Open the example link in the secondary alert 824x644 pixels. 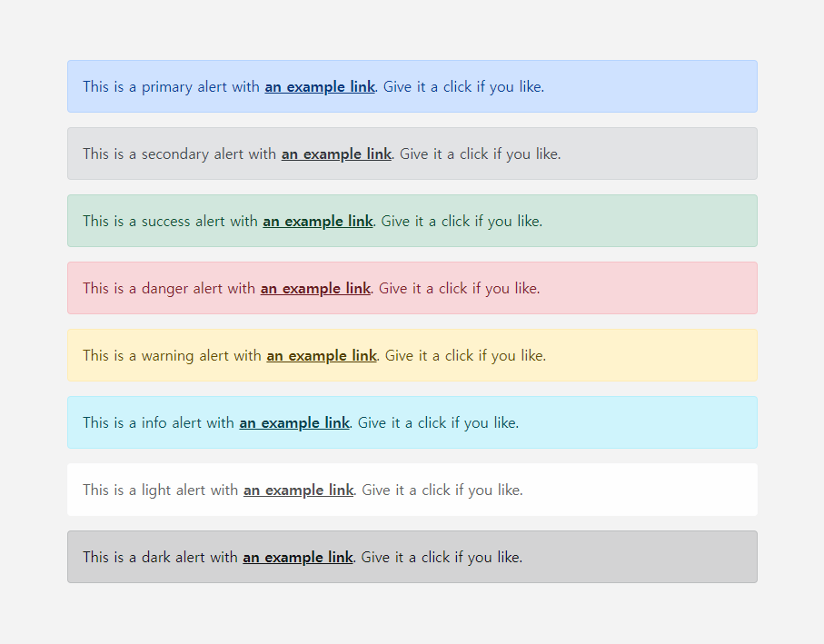(336, 154)
